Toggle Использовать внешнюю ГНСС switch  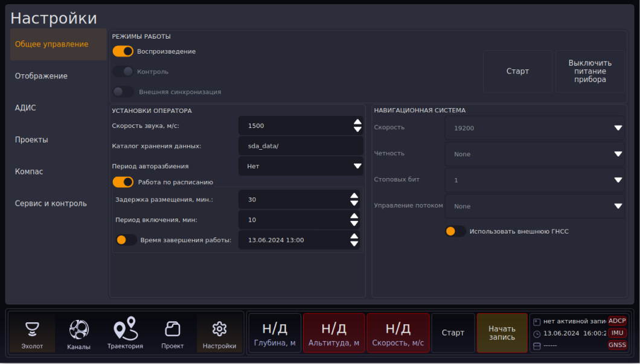(x=455, y=231)
